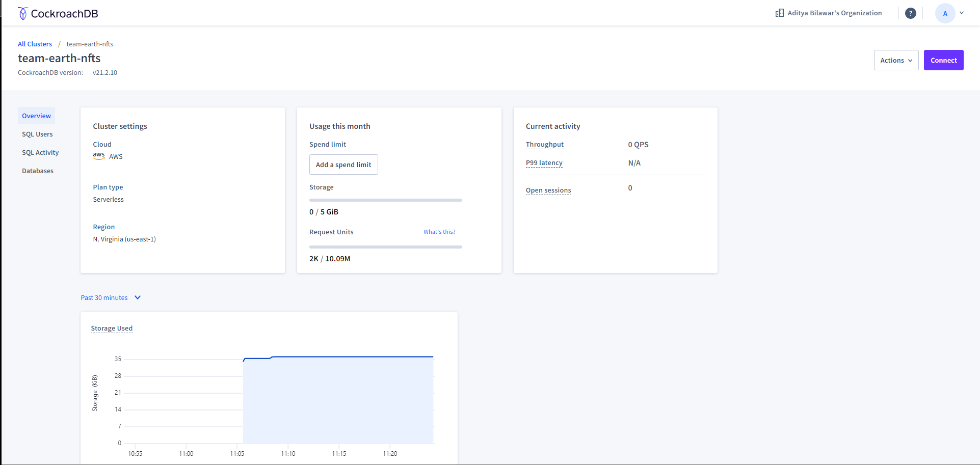Click the 11:20 time axis label
This screenshot has width=980, height=465.
pyautogui.click(x=390, y=454)
